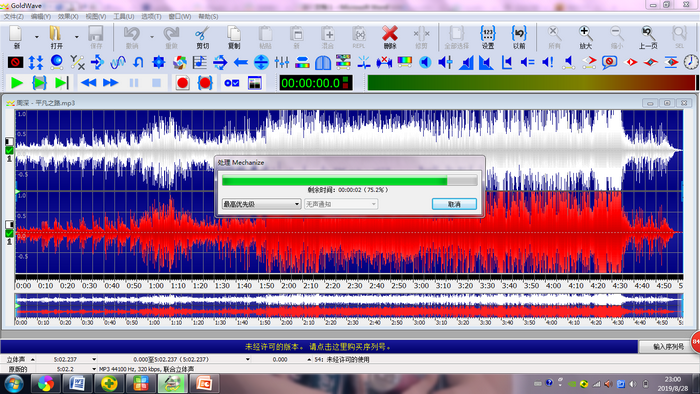This screenshot has width=700, height=394.
Task: Click the Copy toolbar icon
Action: coord(233,37)
